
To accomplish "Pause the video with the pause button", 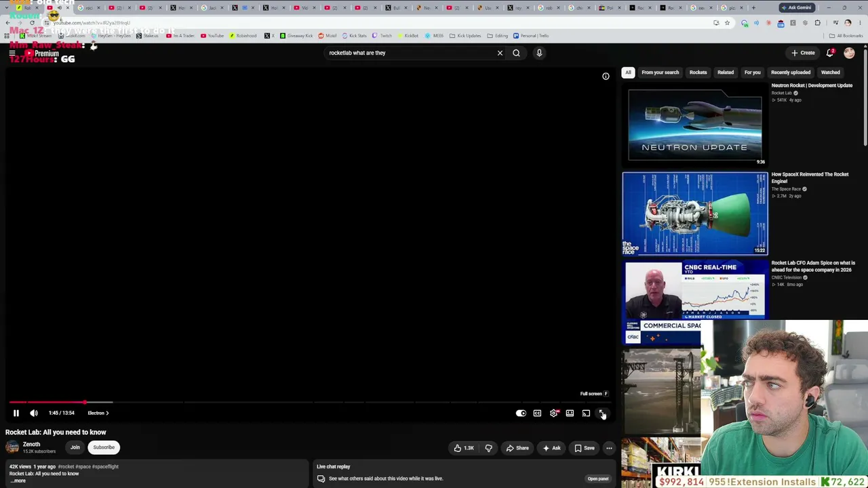I will 16,413.
